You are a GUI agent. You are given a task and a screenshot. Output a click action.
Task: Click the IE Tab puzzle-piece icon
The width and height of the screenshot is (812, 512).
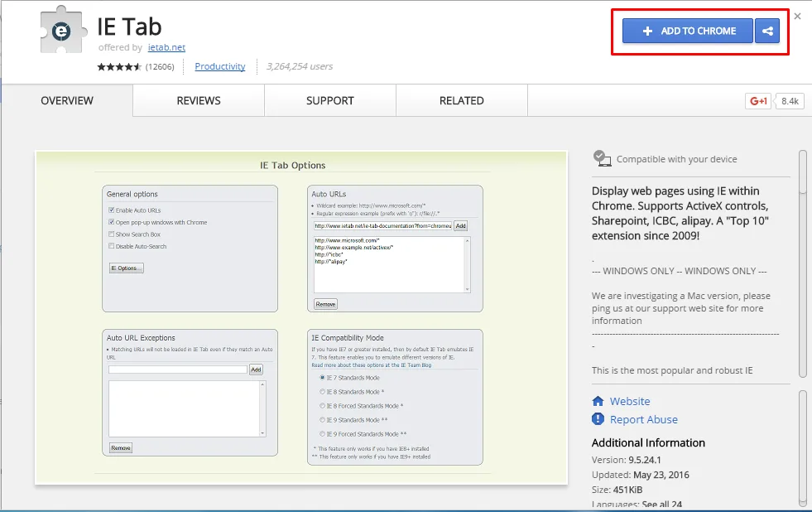(62, 30)
